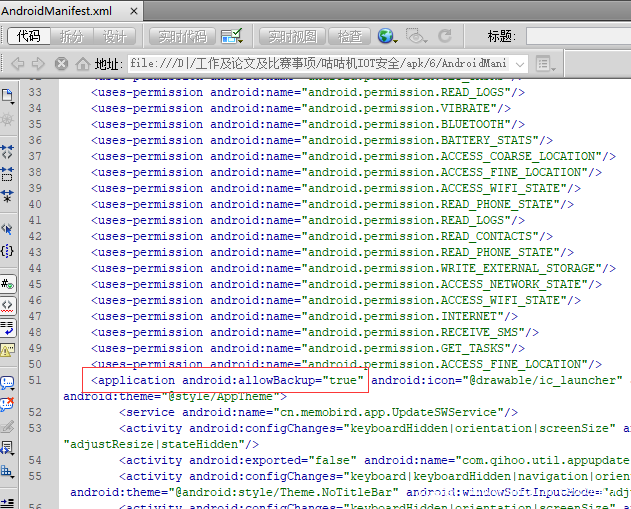Toggle word wrap button
The width and height of the screenshot is (631, 509).
8,327
